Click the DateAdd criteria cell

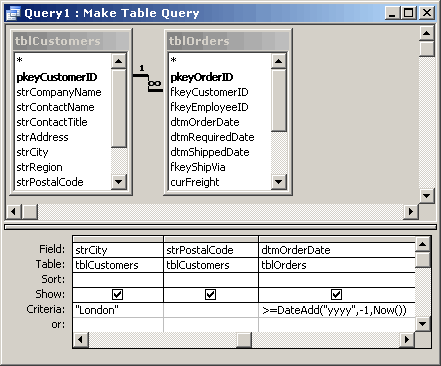337,310
